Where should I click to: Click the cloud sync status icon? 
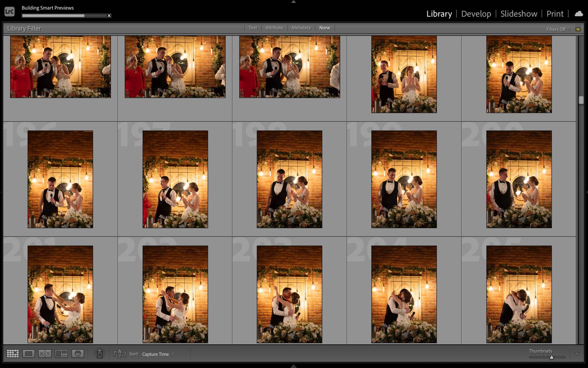click(x=578, y=14)
